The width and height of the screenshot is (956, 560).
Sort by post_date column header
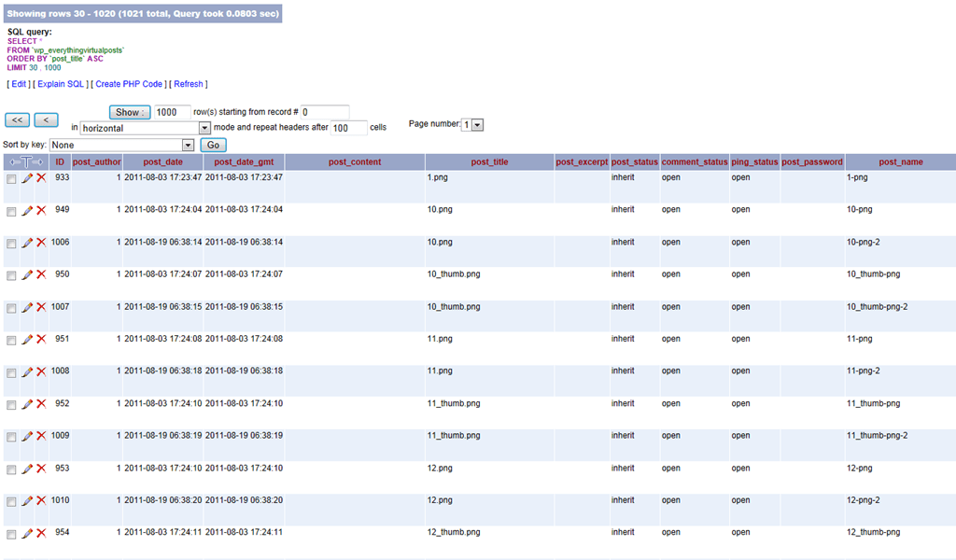click(162, 162)
